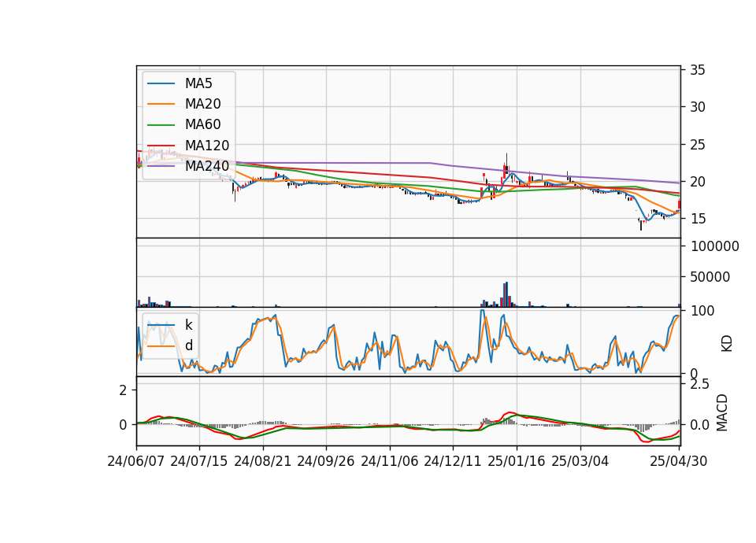
Task: Click the price axis value 20
Action: 698,182
